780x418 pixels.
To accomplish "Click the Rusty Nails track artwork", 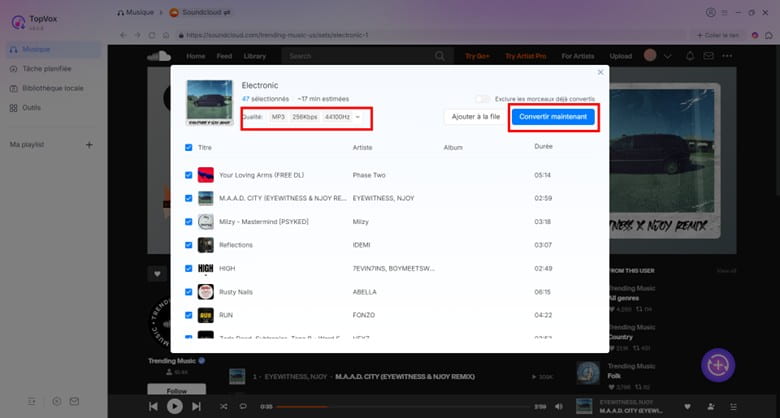I will [x=205, y=292].
